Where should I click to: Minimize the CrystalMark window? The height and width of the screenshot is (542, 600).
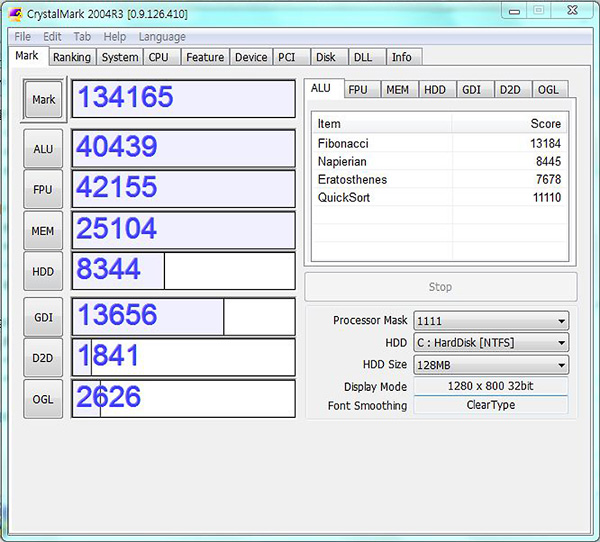[514, 11]
